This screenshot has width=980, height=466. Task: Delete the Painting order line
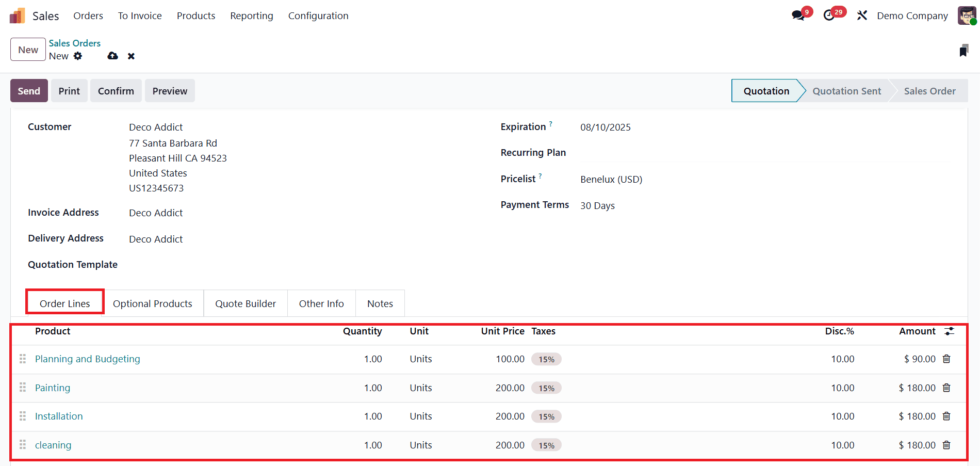[x=946, y=388]
